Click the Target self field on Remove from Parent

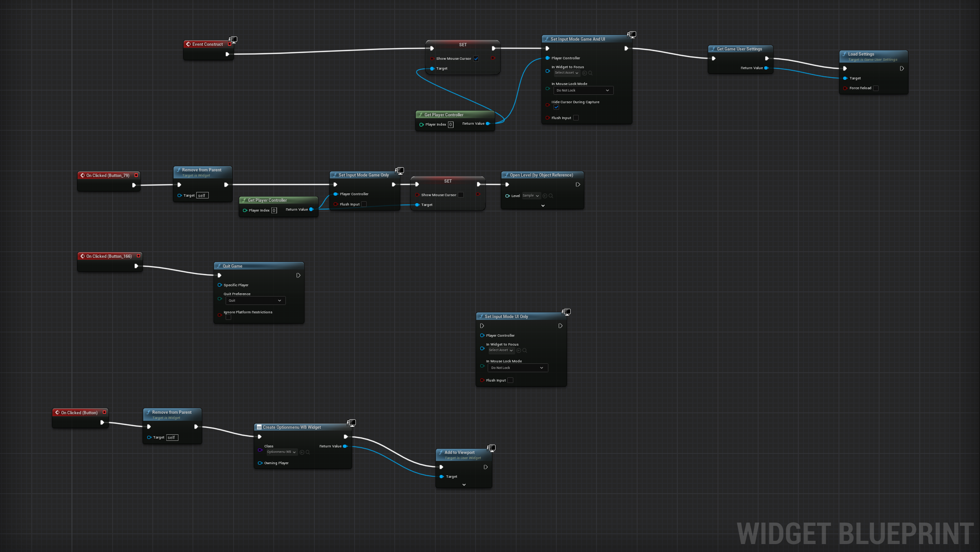pos(201,195)
